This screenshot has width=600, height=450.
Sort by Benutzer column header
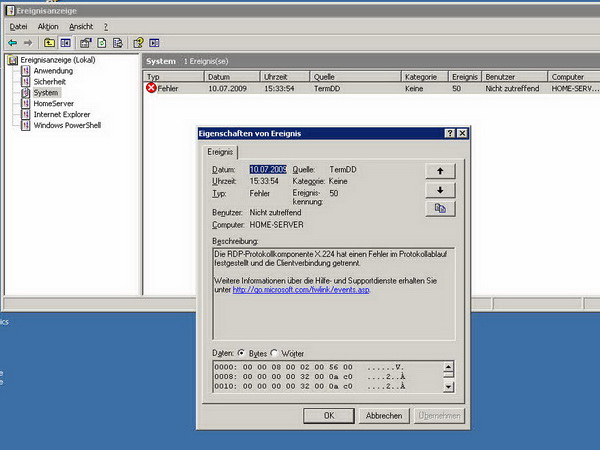click(x=515, y=77)
